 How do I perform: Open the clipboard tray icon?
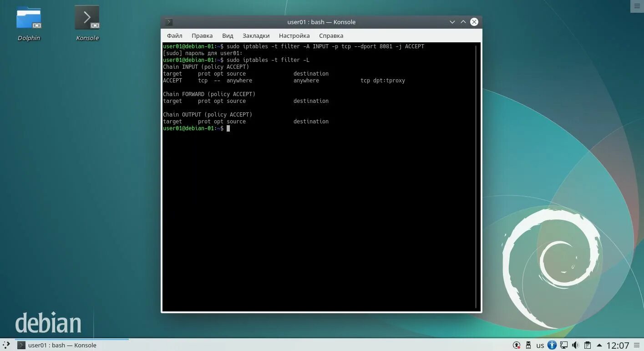click(588, 345)
